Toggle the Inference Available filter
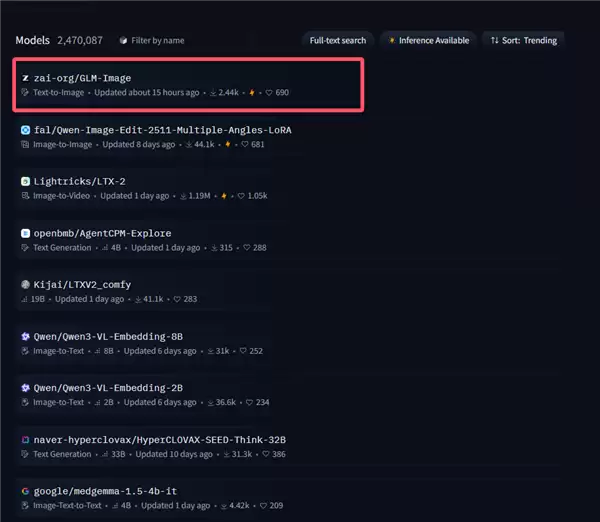The width and height of the screenshot is (600, 522). (427, 40)
